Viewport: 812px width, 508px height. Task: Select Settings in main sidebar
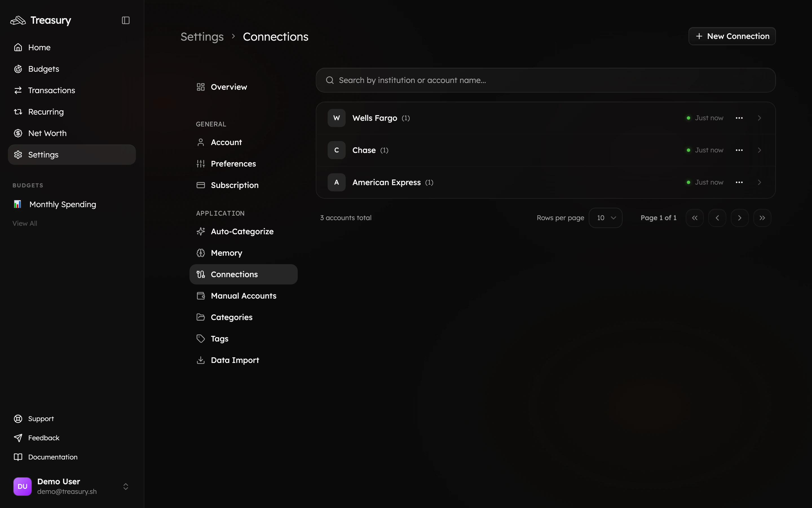coord(72,155)
